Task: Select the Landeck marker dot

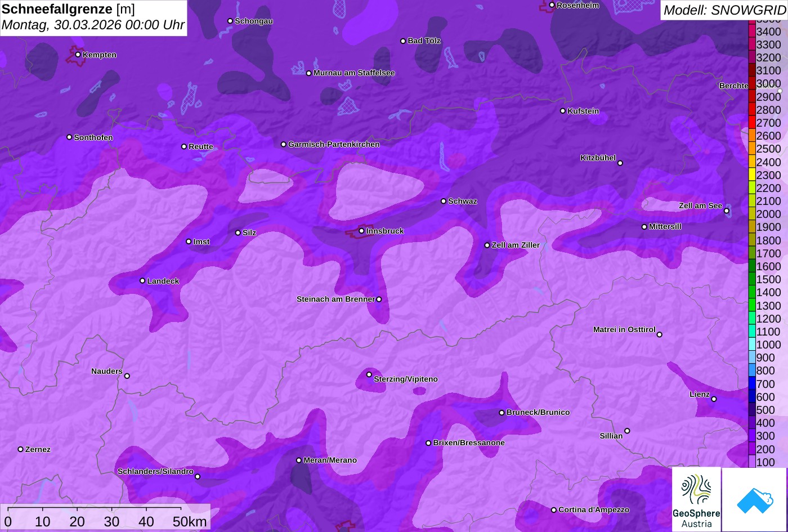Action: click(x=142, y=280)
